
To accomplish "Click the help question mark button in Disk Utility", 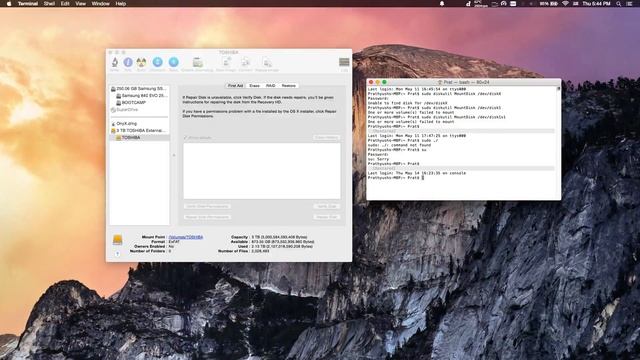I will (118, 254).
